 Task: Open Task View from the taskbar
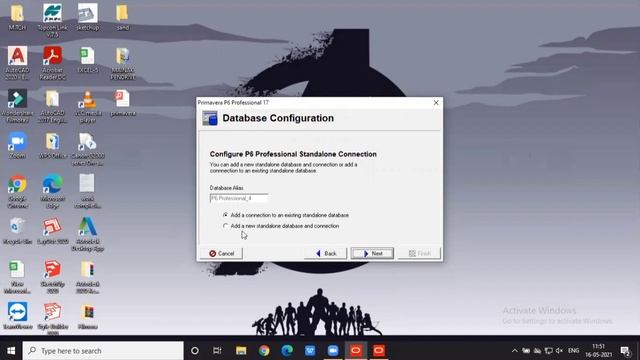pyautogui.click(x=217, y=351)
